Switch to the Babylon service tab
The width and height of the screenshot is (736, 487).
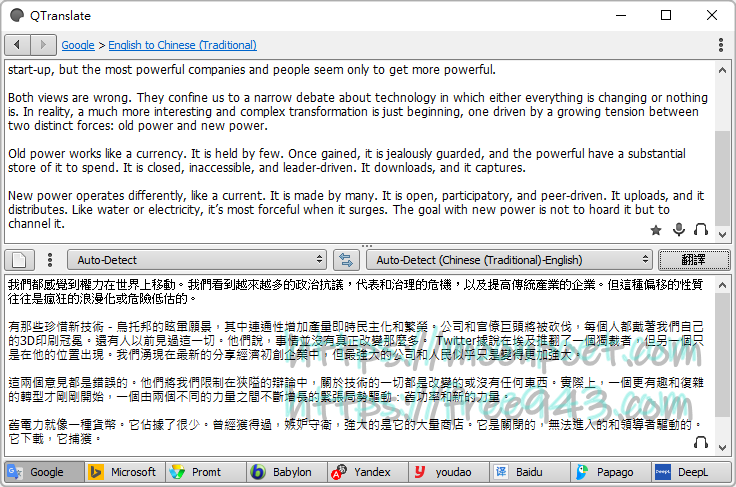(286, 472)
